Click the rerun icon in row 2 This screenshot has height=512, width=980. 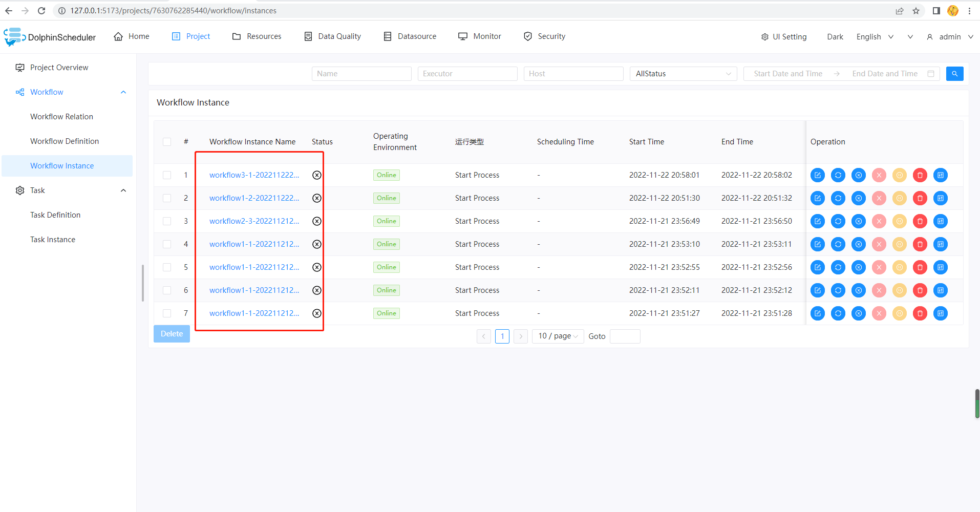(x=838, y=198)
